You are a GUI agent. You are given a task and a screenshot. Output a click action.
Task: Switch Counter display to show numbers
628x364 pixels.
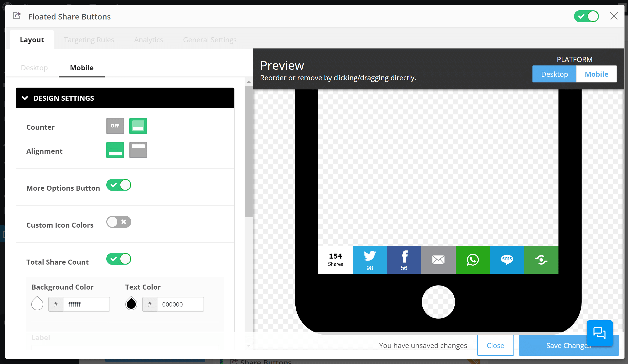138,126
